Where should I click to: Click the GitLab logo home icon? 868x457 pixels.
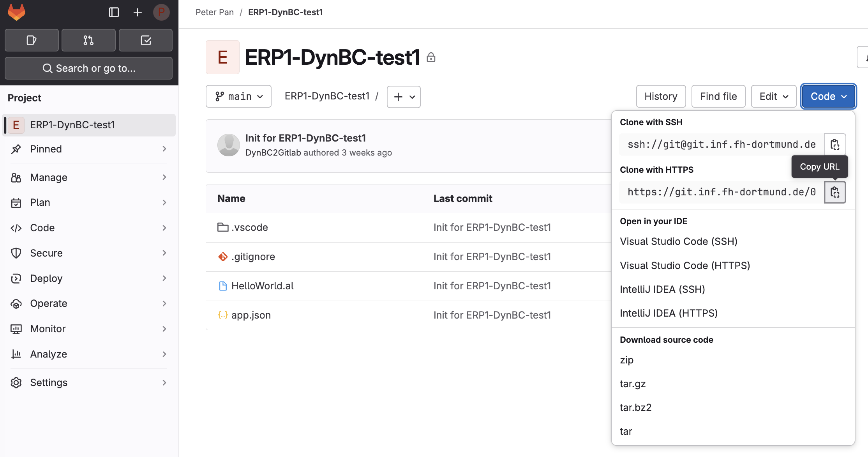point(16,12)
